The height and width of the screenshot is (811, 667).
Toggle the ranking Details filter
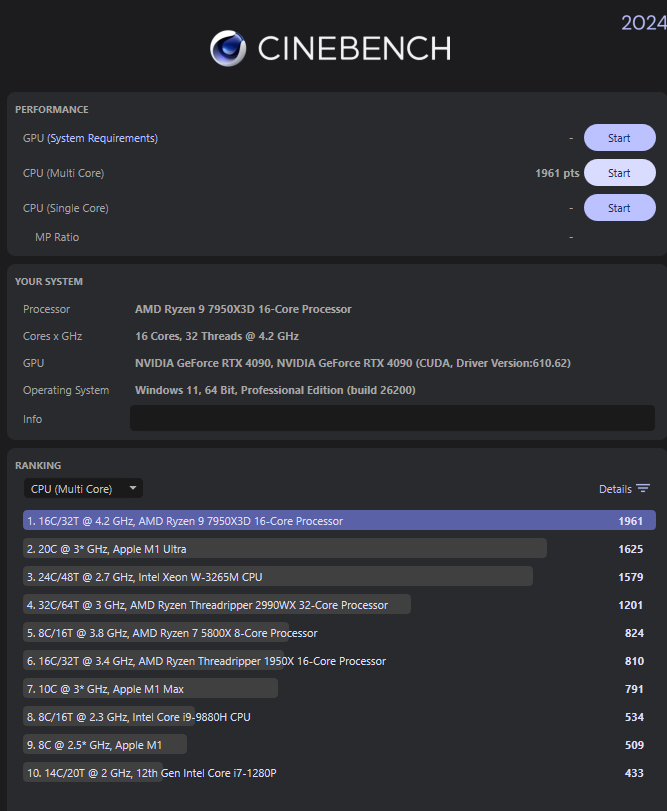pyautogui.click(x=624, y=489)
